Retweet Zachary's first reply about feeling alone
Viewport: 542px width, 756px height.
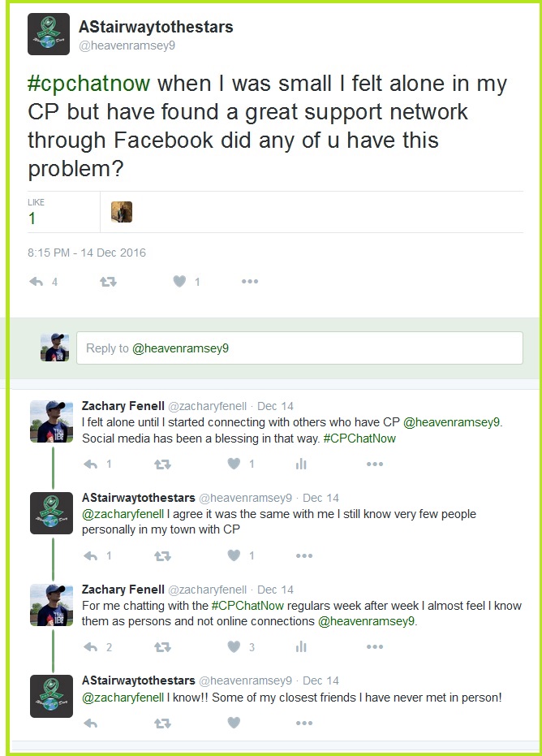click(x=162, y=464)
